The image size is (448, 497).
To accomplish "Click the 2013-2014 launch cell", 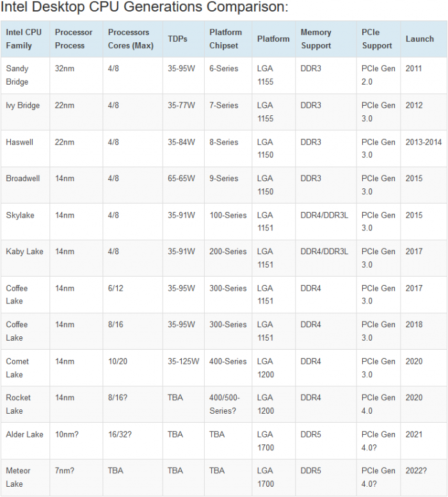I will pos(424,142).
